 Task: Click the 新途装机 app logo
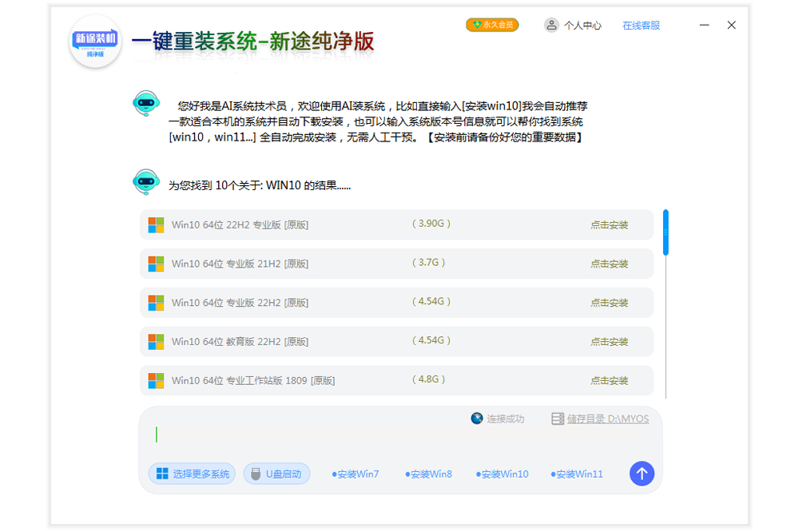pyautogui.click(x=95, y=41)
